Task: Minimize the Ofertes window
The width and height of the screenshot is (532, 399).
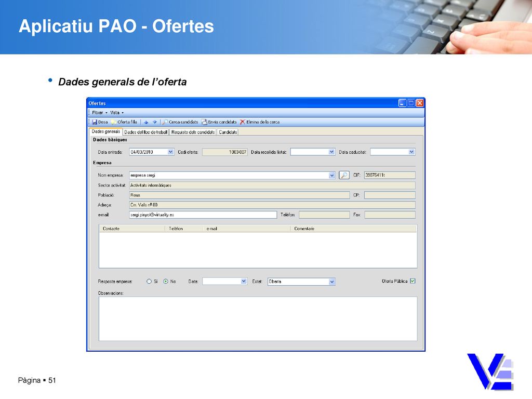Action: (402, 103)
